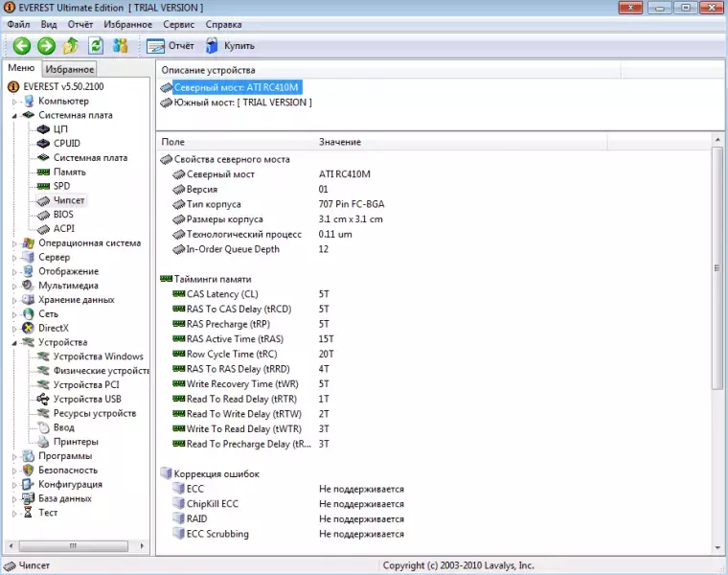The image size is (728, 575).
Task: Click the Поле column header
Action: click(236, 142)
